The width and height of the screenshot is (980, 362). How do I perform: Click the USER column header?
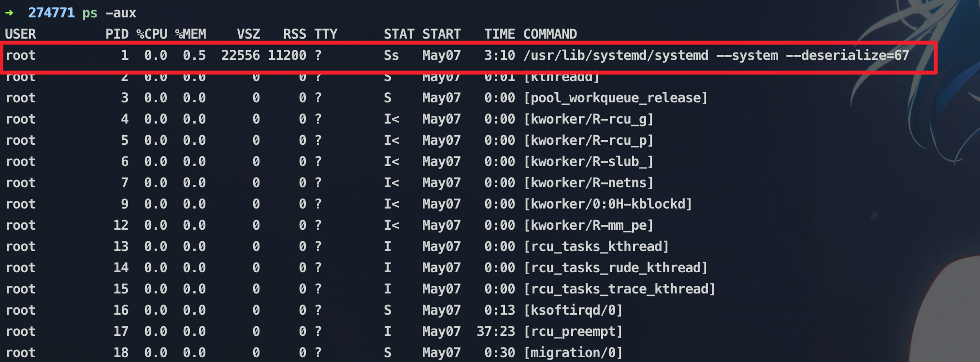[20, 34]
